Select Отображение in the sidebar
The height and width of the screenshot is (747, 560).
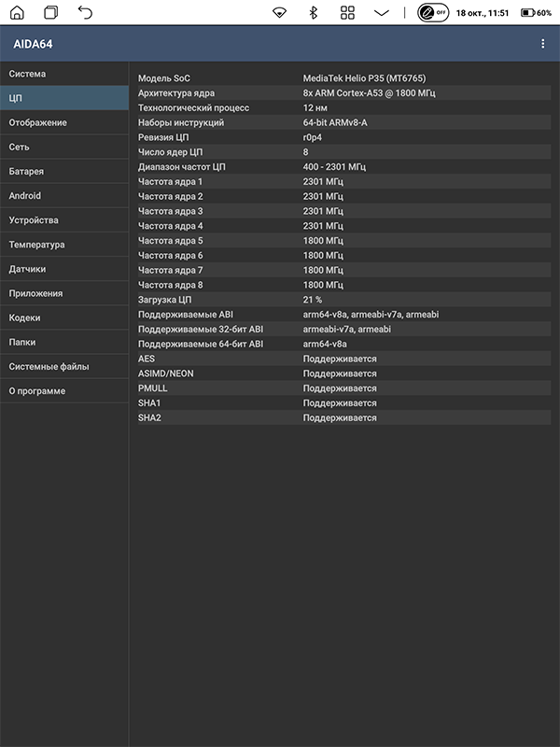click(x=38, y=122)
